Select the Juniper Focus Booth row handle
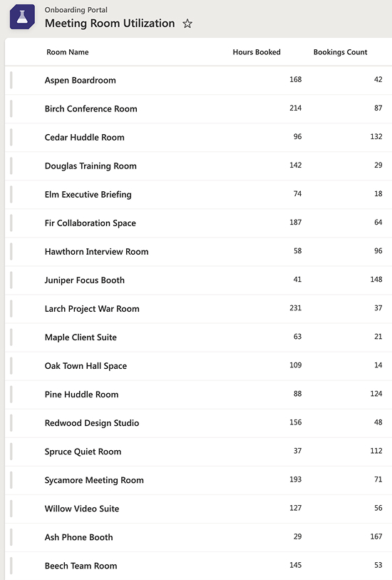The height and width of the screenshot is (580, 392). point(11,280)
